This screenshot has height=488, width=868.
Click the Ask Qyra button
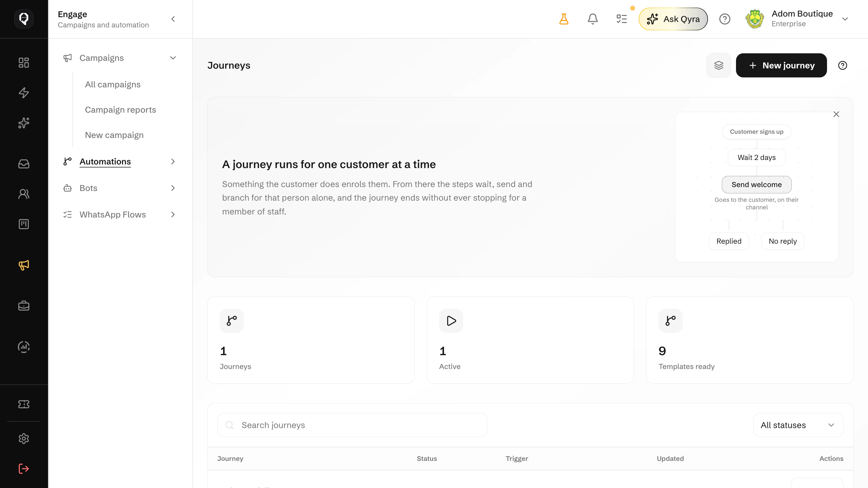[x=673, y=19]
